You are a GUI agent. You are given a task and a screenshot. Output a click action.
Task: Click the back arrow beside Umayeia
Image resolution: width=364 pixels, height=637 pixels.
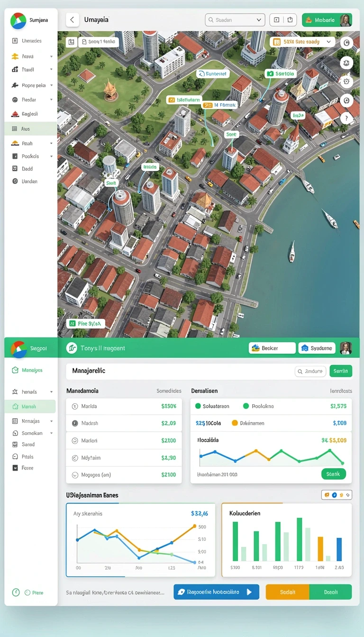pyautogui.click(x=72, y=20)
